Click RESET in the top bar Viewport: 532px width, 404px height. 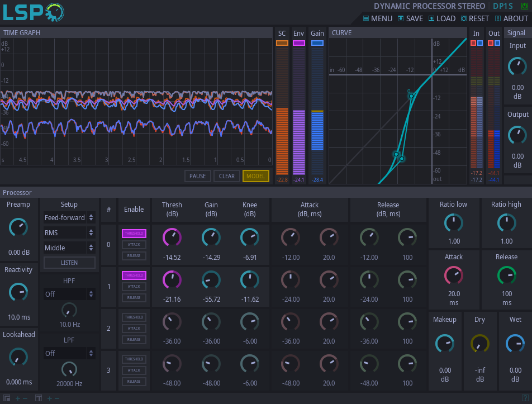tap(474, 18)
